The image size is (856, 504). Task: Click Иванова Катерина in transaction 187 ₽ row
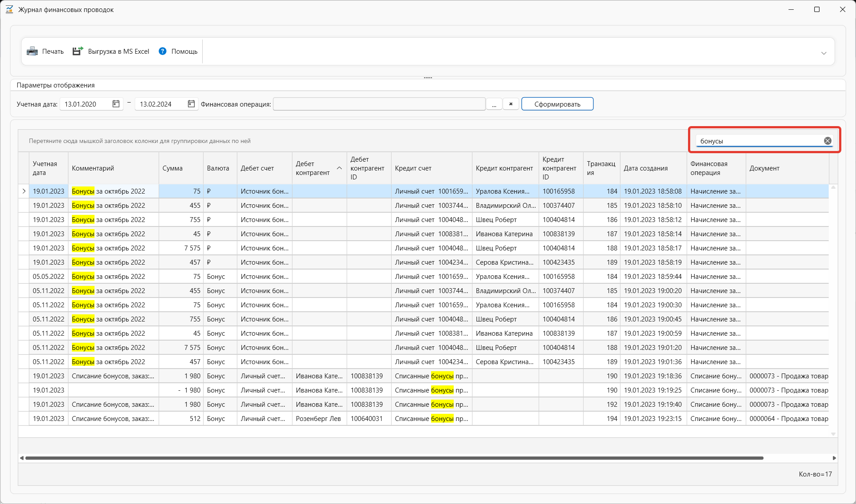[x=505, y=234]
